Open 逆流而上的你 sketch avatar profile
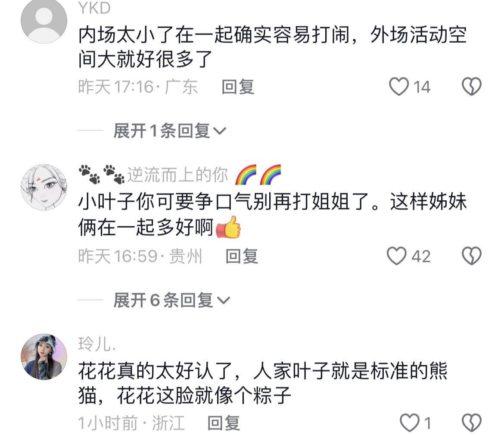 pyautogui.click(x=44, y=187)
